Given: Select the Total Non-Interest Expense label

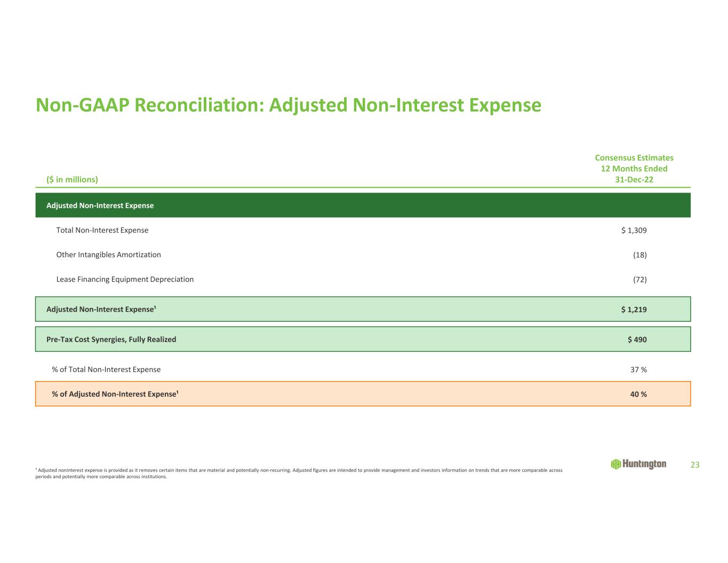Looking at the screenshot, I should (x=102, y=231).
